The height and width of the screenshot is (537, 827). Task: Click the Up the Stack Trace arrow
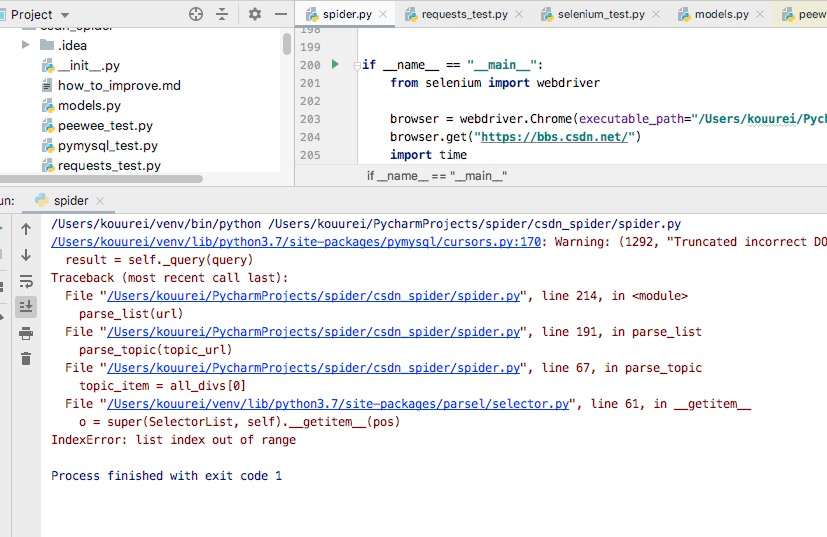[x=26, y=229]
